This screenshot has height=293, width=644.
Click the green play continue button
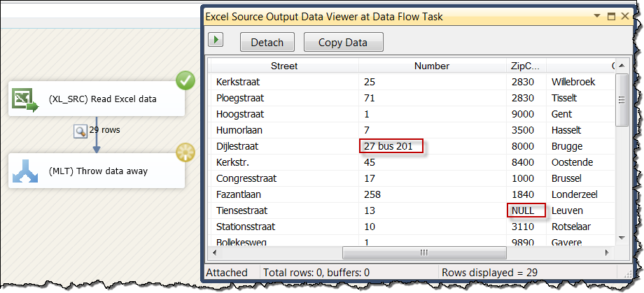click(x=216, y=41)
